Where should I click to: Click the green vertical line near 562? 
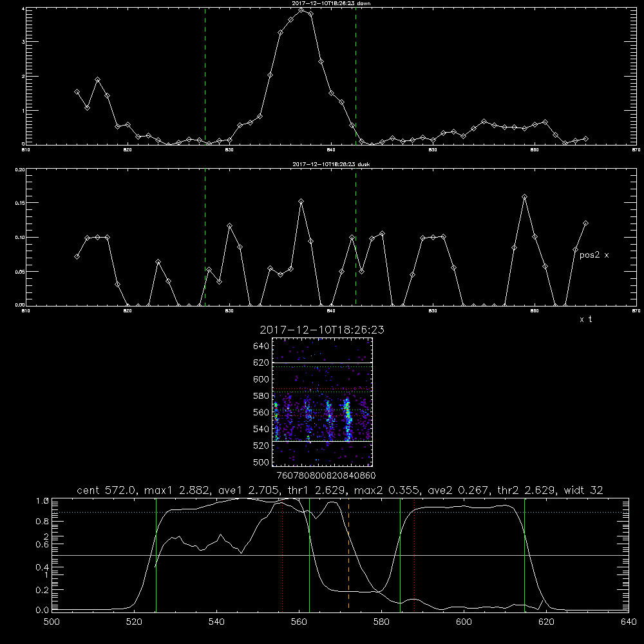pos(309,555)
